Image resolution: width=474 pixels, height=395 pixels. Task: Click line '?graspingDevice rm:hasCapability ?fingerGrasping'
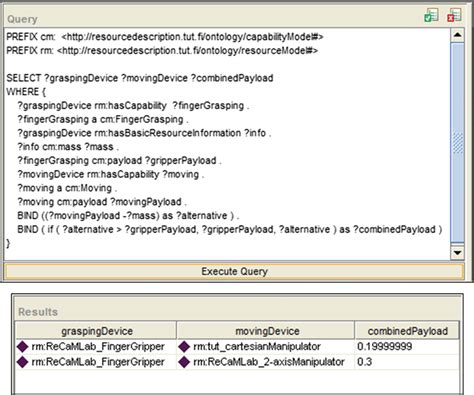133,106
